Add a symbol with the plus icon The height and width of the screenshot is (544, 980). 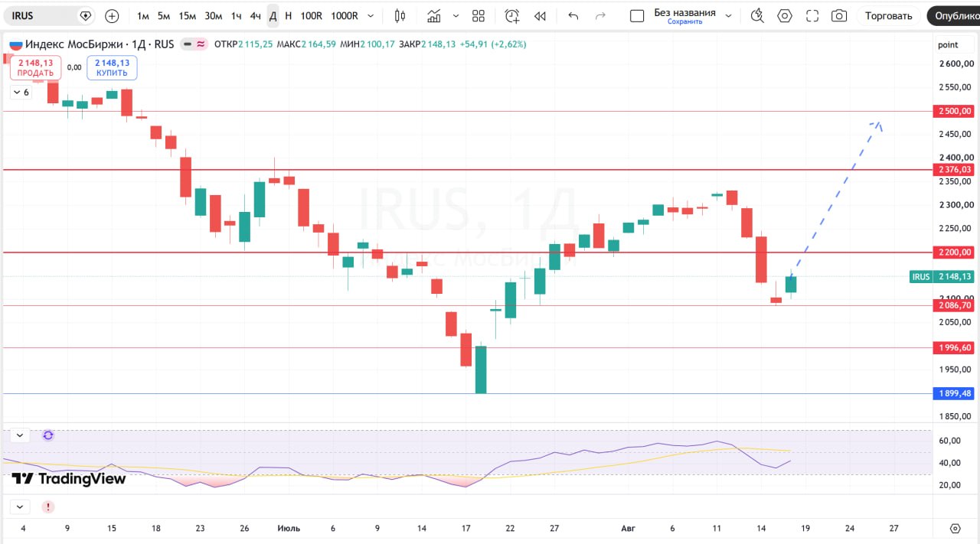(112, 15)
